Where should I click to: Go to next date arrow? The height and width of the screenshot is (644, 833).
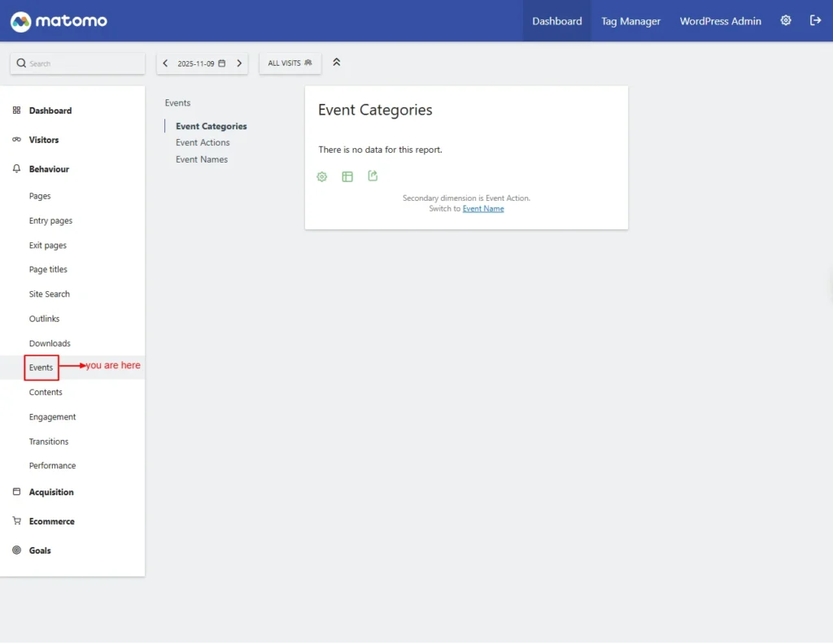tap(239, 63)
